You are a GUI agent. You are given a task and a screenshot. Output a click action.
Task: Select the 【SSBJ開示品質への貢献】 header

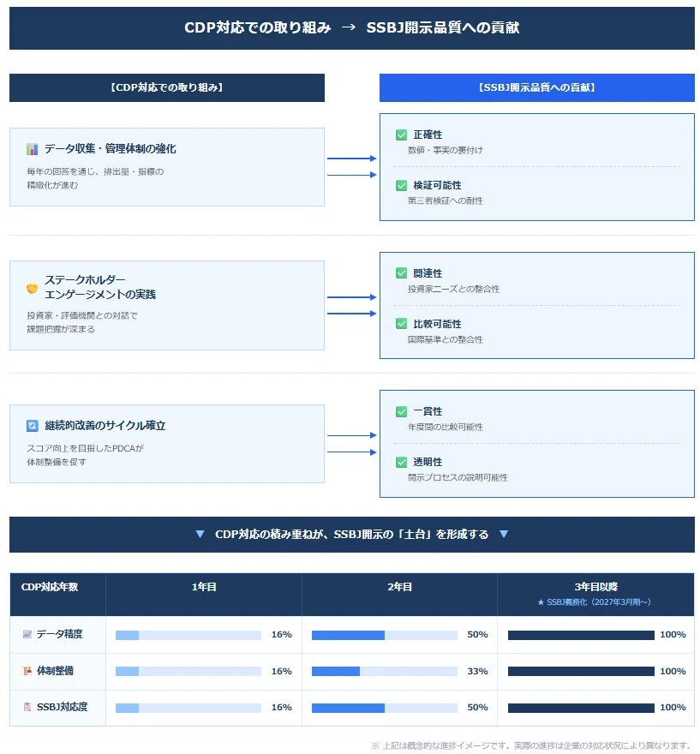(x=537, y=87)
